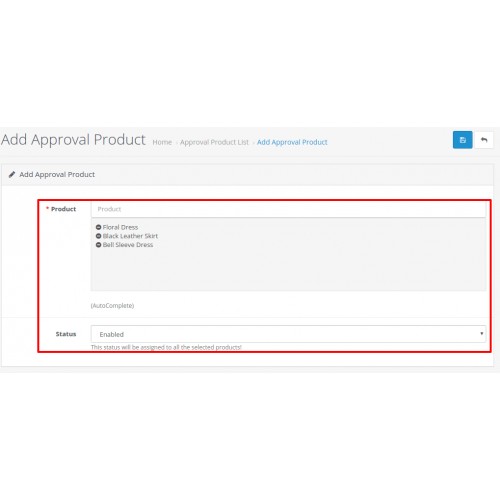Viewport: 500px width, 500px height.
Task: Click the back arrow cancel icon
Action: (484, 140)
